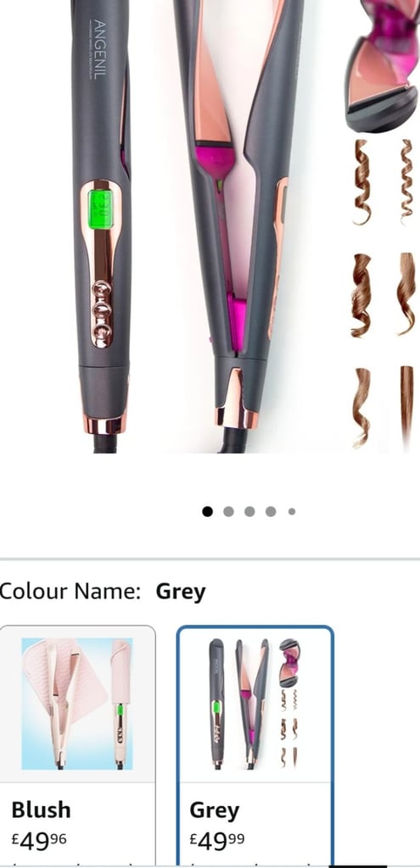The height and width of the screenshot is (868, 420).
Task: Go to the third carousel dot
Action: (x=249, y=511)
